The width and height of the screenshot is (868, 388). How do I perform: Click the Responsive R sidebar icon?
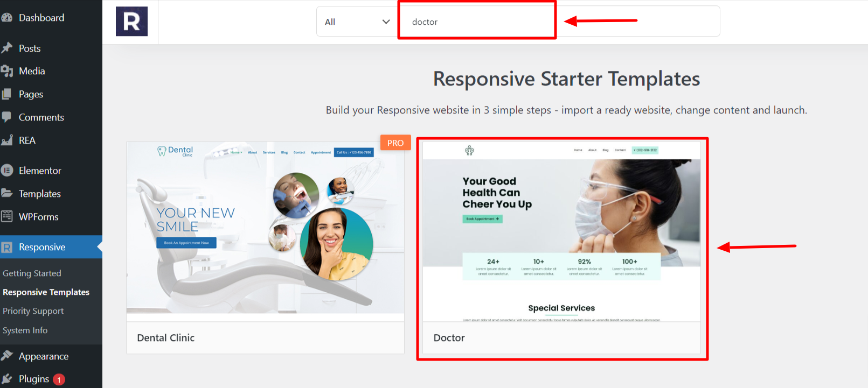tap(6, 247)
